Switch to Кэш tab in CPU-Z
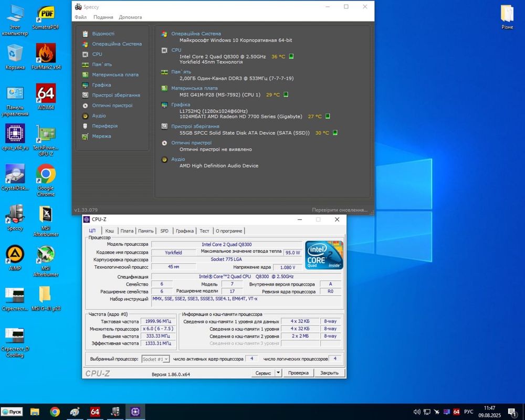This screenshot has height=420, width=525. tap(110, 231)
